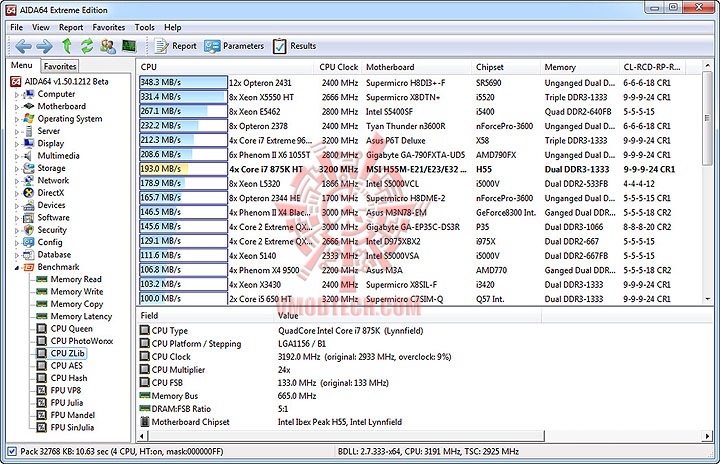Click the FPU SinJulia benchmark icon
The width and height of the screenshot is (720, 464).
[42, 428]
